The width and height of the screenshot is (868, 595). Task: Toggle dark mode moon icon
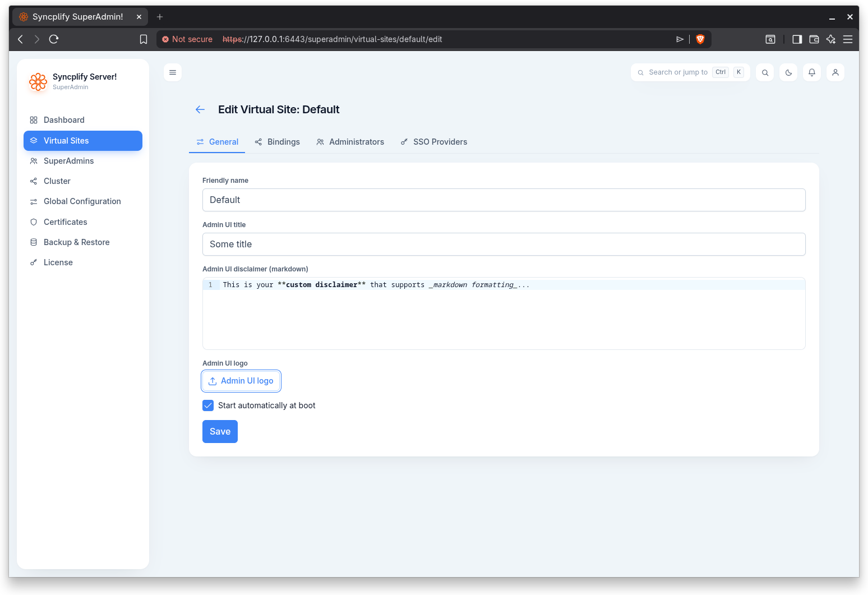click(788, 72)
